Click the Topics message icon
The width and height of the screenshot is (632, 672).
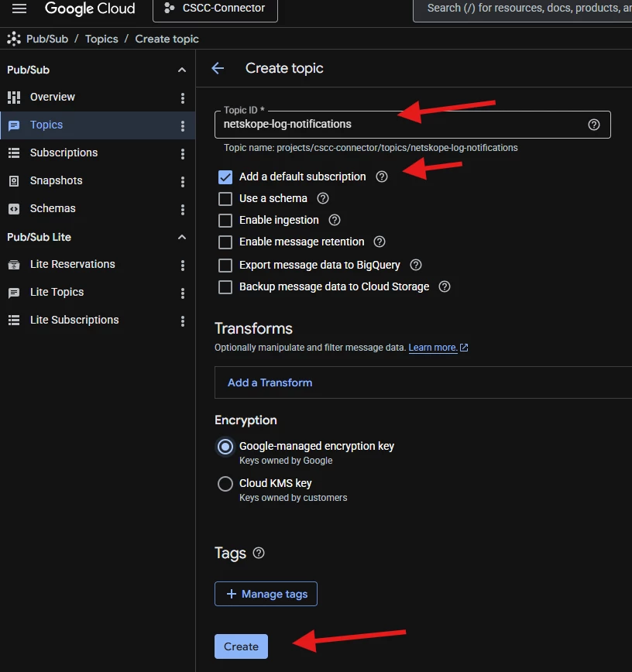point(14,125)
